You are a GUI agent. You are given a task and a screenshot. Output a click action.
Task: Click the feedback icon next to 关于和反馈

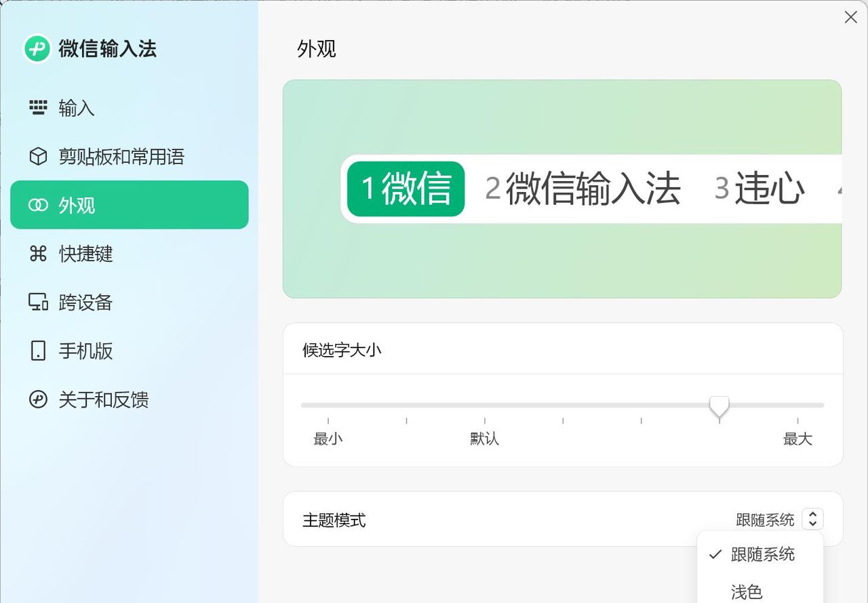click(x=37, y=400)
